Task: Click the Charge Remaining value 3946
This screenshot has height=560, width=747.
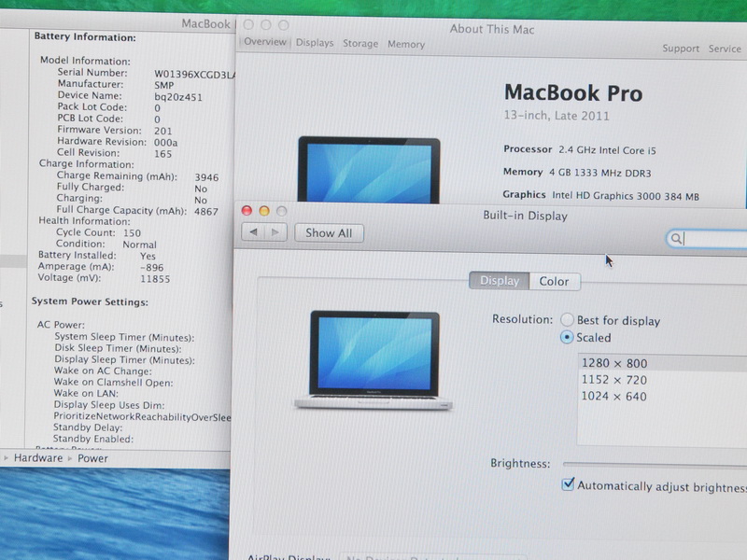Action: pos(206,177)
